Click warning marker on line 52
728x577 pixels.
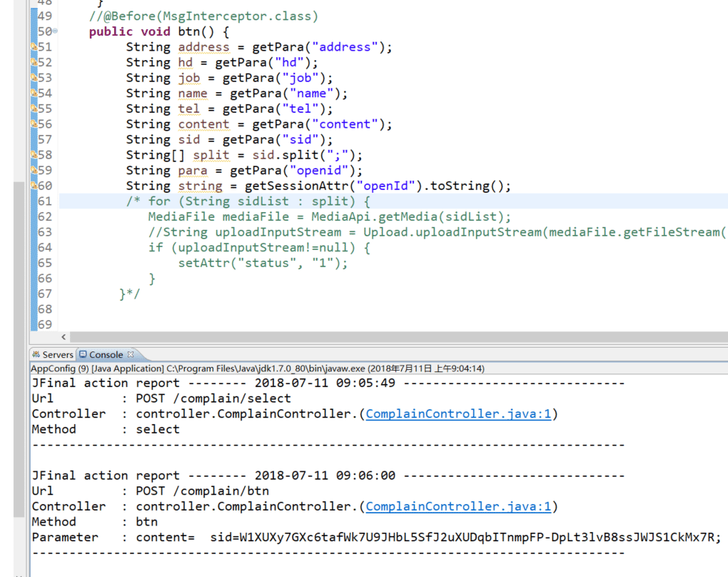pos(34,62)
